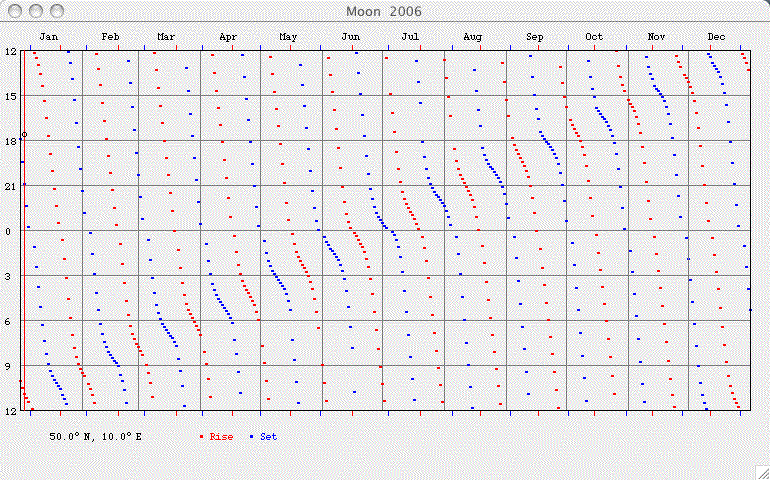Click the red Rise legend square
The image size is (770, 480).
[202, 437]
